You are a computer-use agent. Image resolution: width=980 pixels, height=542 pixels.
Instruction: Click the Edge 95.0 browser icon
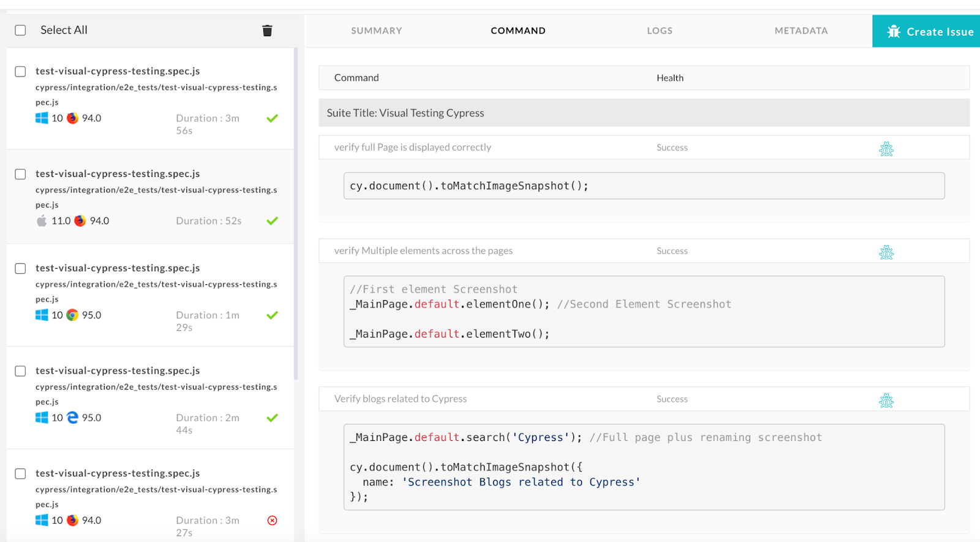coord(72,418)
